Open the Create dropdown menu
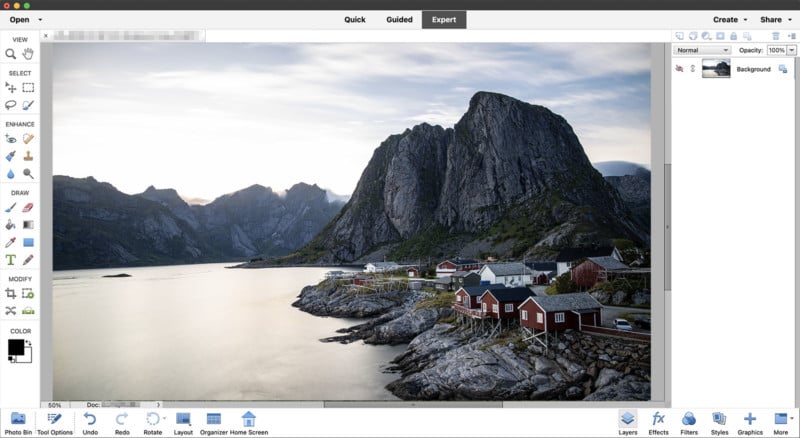 730,19
